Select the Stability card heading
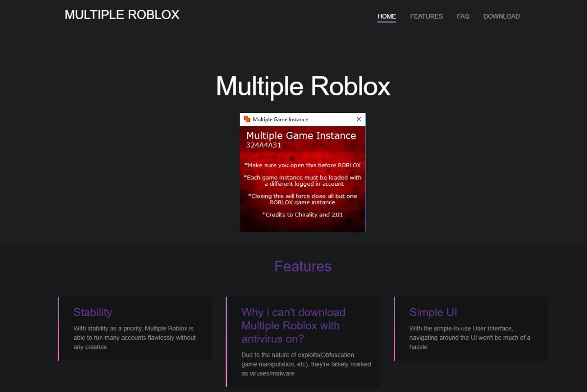The image size is (587, 392). pyautogui.click(x=92, y=312)
